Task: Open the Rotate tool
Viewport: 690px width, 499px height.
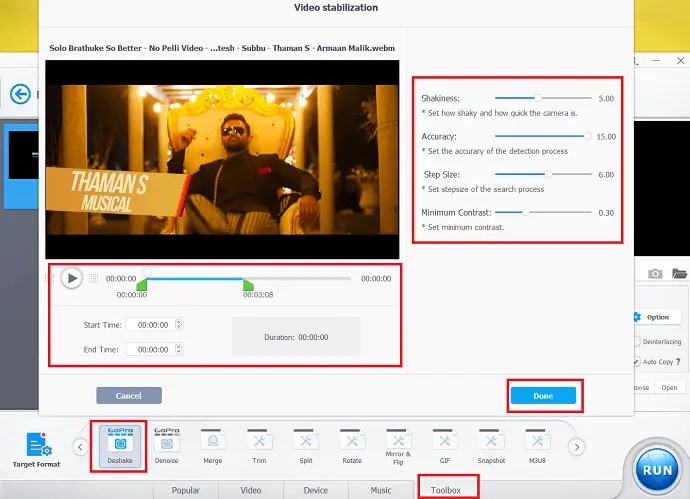Action: coord(351,441)
